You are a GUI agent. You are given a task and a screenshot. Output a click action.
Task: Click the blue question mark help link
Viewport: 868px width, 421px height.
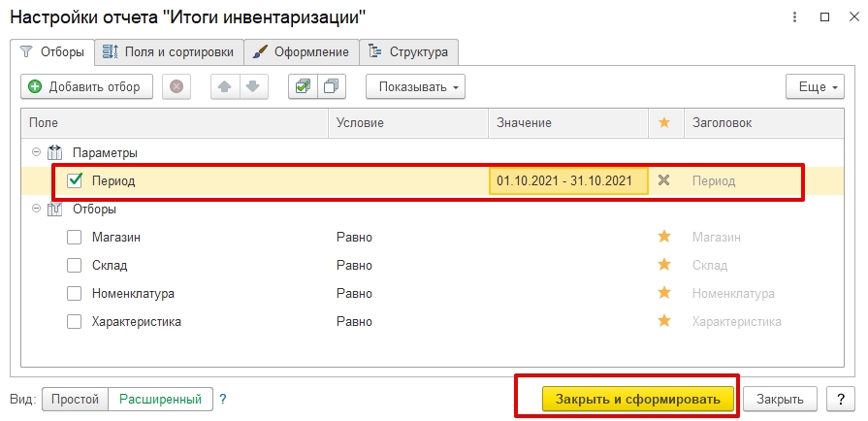(223, 399)
